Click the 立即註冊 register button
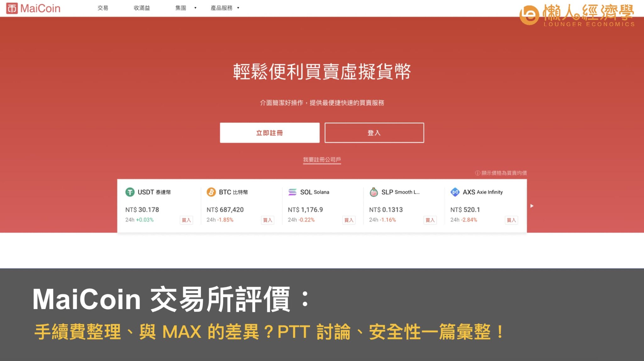The image size is (644, 361). point(269,133)
